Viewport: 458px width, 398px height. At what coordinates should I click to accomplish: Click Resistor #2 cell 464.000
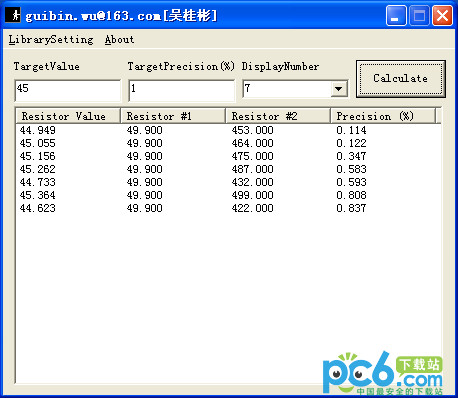pyautogui.click(x=252, y=143)
